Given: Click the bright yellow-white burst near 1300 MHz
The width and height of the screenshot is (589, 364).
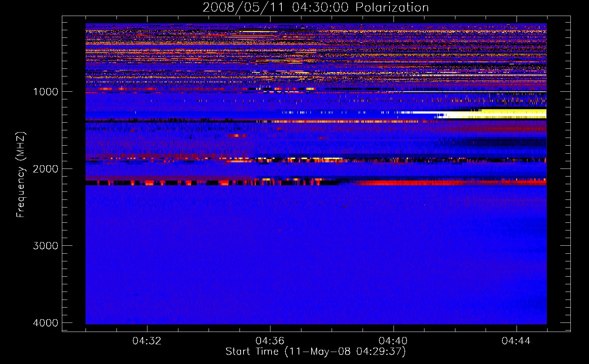Looking at the screenshot, I should 495,114.
